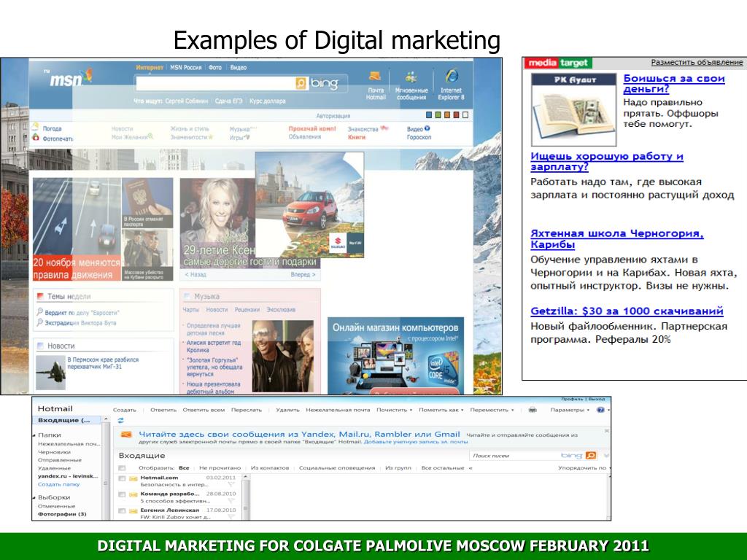
Task: Choose the blue MSN theme color swatch
Action: click(x=429, y=114)
